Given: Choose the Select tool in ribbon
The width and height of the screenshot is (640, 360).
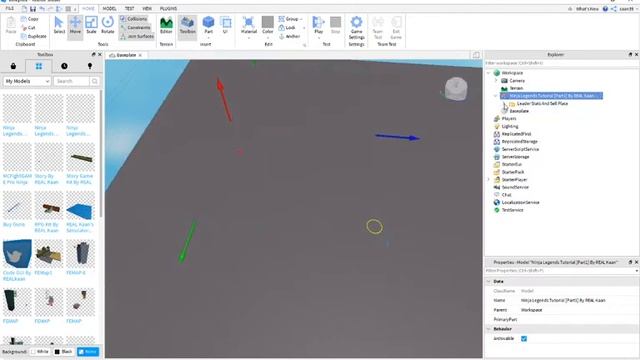Looking at the screenshot, I should [x=59, y=25].
